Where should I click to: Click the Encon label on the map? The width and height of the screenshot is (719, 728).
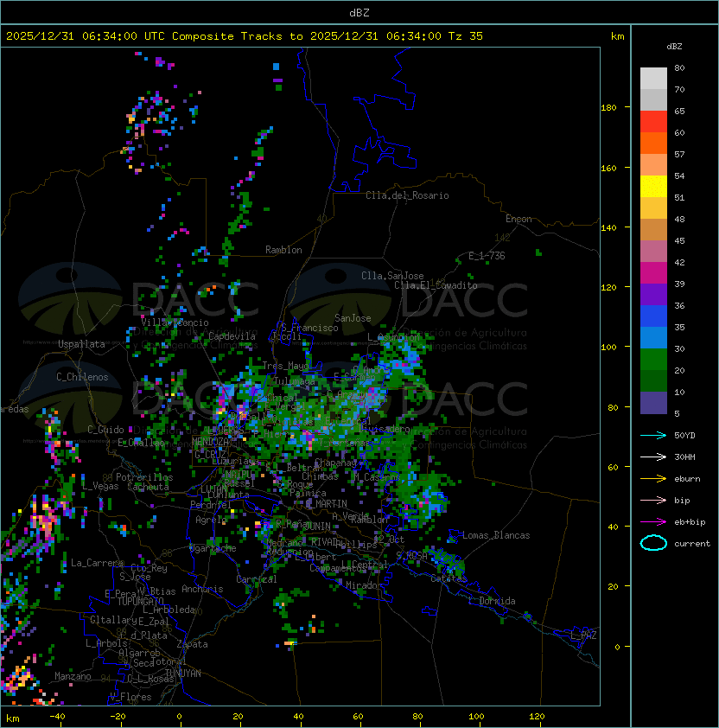coord(519,219)
